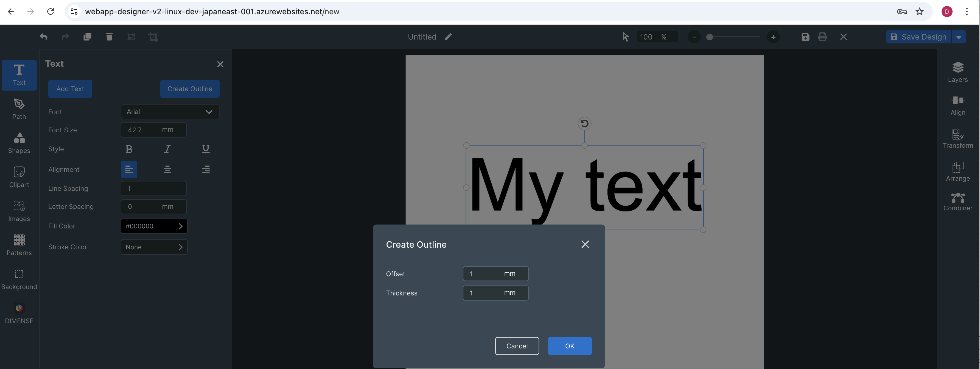Click the Line Spacing input field
The width and height of the screenshot is (980, 369).
coord(153,188)
